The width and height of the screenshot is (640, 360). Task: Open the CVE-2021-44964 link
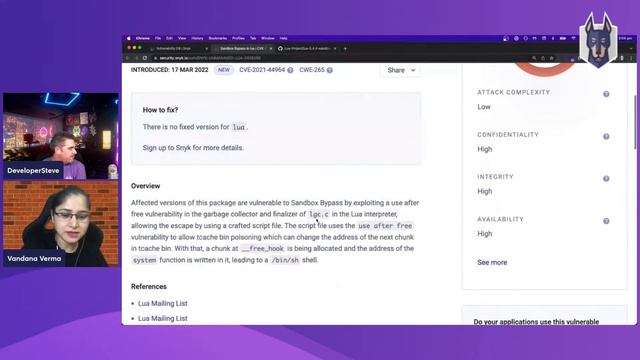262,70
